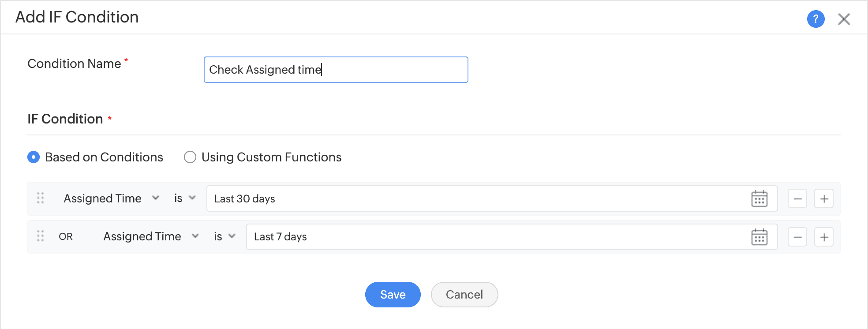Open the blue help question mark icon
Screen dimensions: 868x329
click(816, 19)
